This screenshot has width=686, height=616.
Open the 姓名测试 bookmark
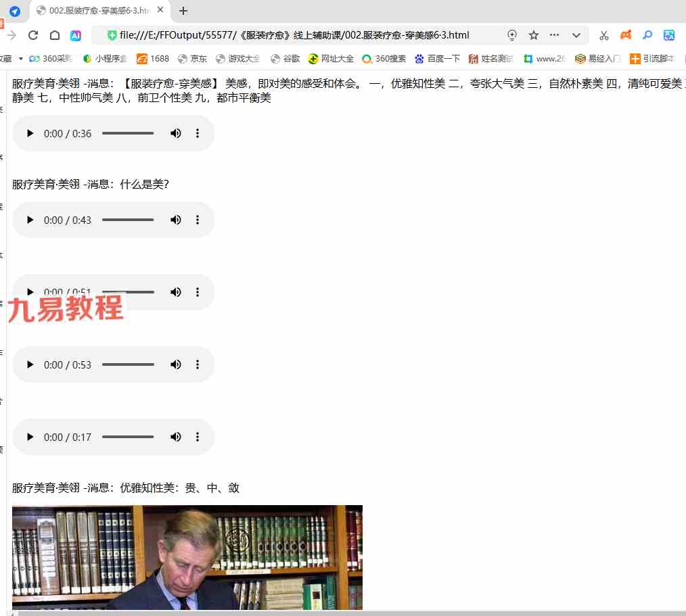[x=490, y=59]
